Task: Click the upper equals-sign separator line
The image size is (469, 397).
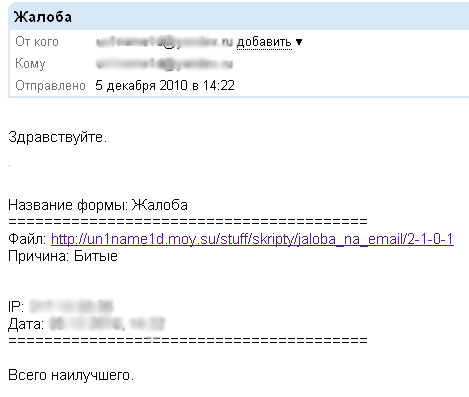Action: point(188,221)
